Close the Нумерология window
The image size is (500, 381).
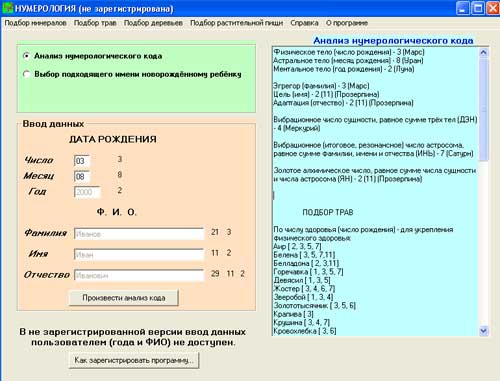click(493, 8)
